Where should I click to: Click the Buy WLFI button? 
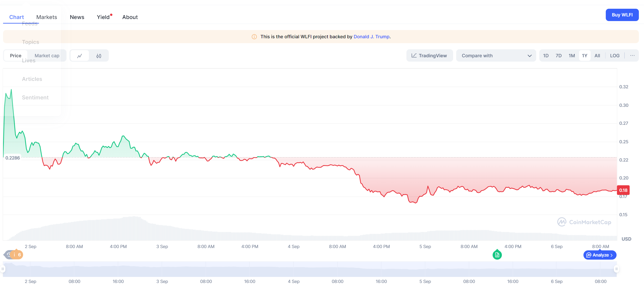coord(622,15)
